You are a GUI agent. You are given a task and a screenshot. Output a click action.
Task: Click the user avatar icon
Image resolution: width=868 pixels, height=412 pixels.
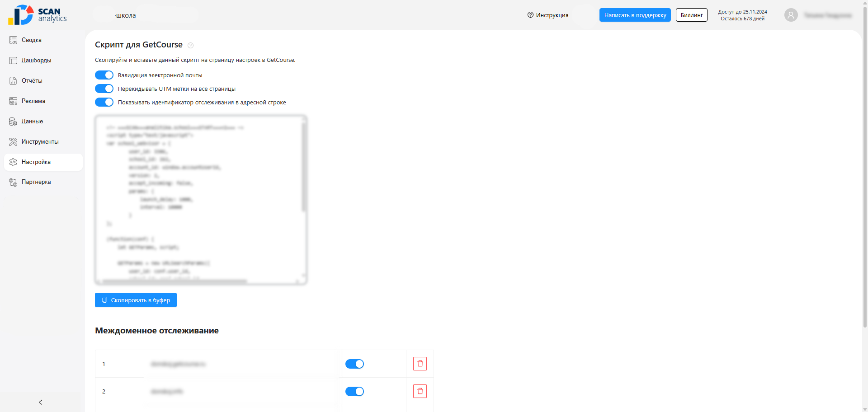click(x=791, y=15)
